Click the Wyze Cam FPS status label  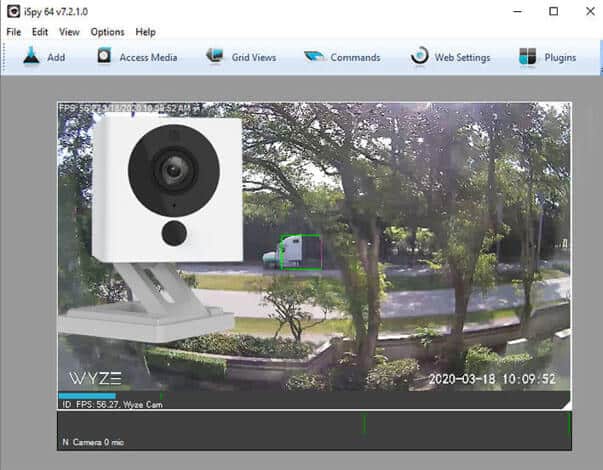click(x=112, y=405)
